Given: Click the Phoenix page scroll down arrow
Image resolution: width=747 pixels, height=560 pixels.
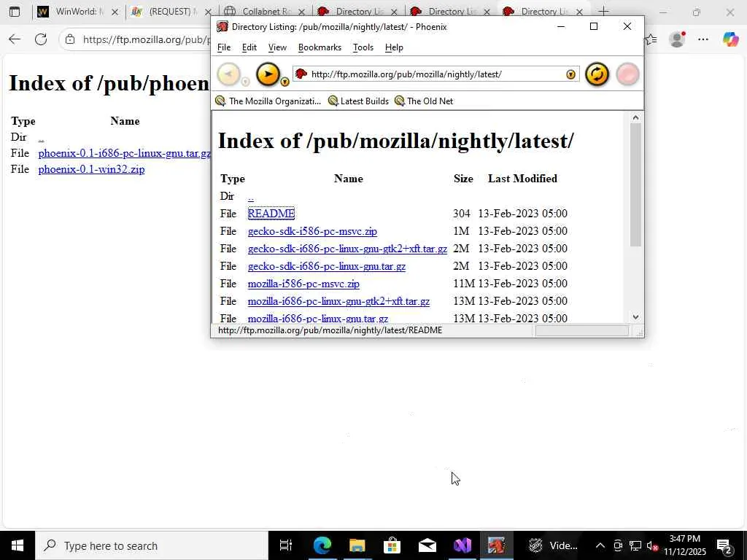Looking at the screenshot, I should pos(635,317).
